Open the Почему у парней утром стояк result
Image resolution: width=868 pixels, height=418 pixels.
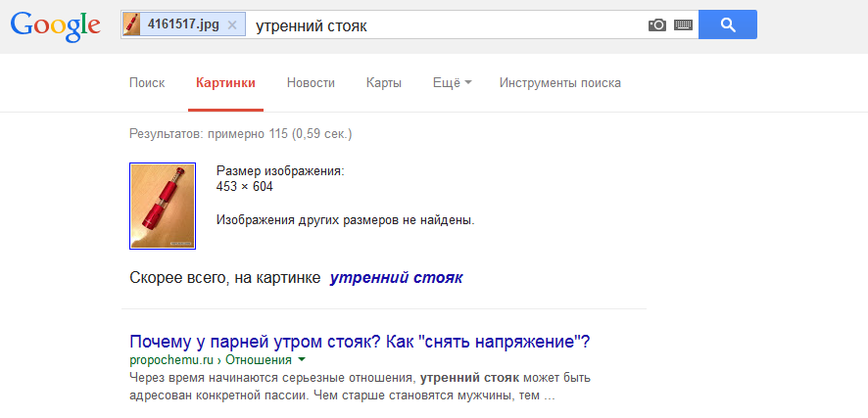click(360, 343)
